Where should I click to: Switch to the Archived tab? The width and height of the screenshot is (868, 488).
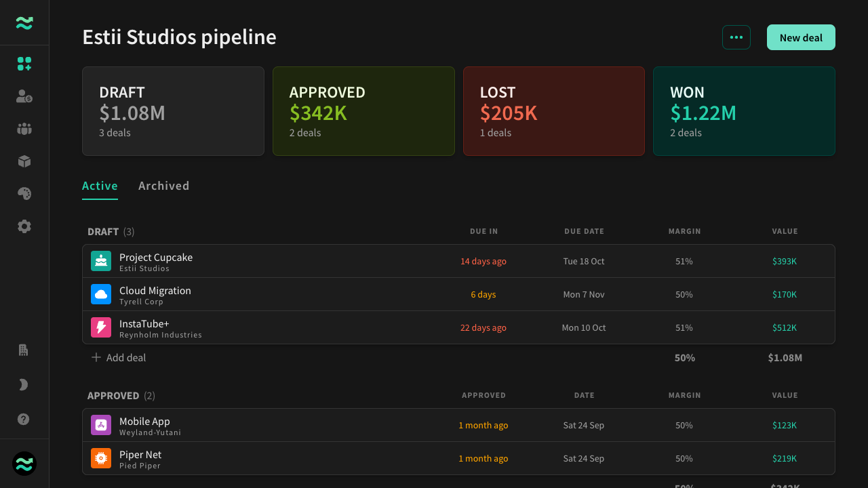pos(163,186)
